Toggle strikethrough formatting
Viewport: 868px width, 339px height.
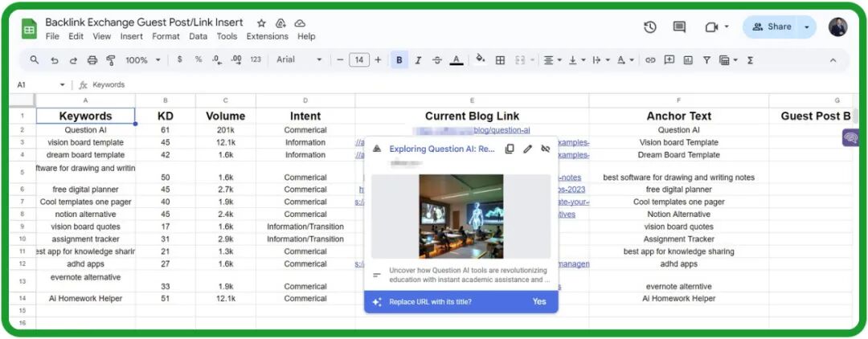click(x=436, y=60)
